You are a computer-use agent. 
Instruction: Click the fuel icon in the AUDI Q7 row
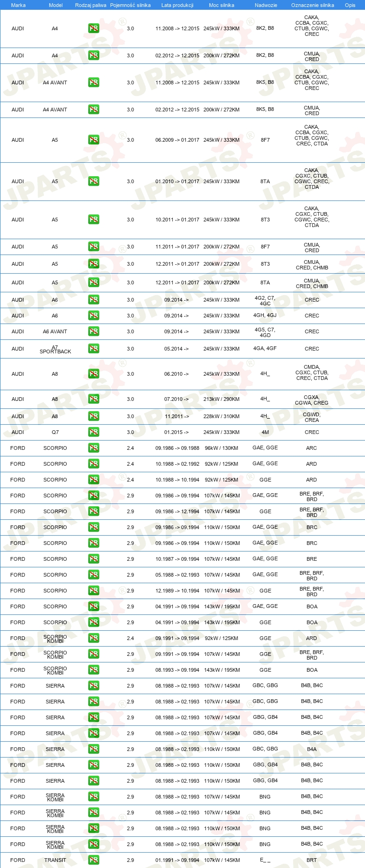click(x=94, y=432)
